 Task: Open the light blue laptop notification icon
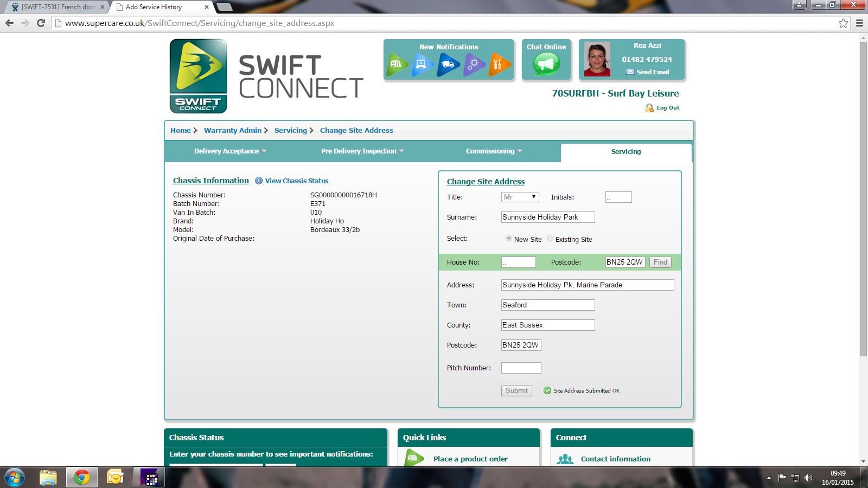click(x=423, y=65)
